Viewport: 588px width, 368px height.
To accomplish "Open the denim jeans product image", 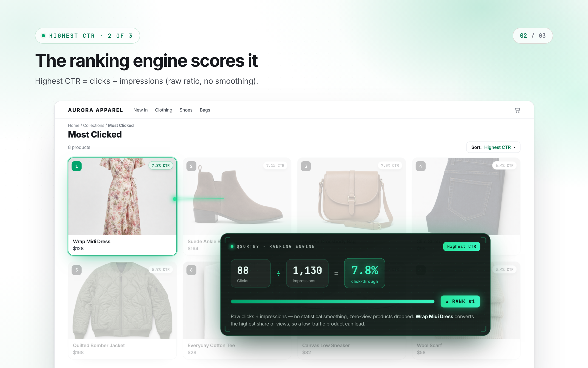I will pyautogui.click(x=466, y=196).
